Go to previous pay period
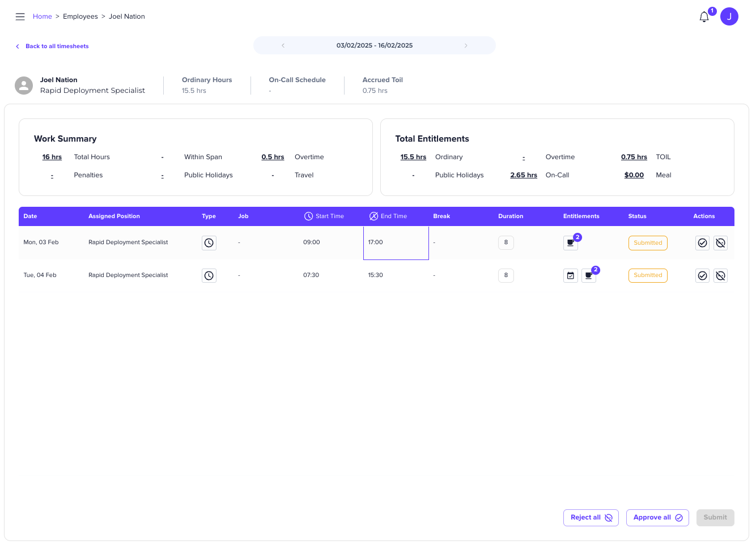756x545 pixels. 283,45
